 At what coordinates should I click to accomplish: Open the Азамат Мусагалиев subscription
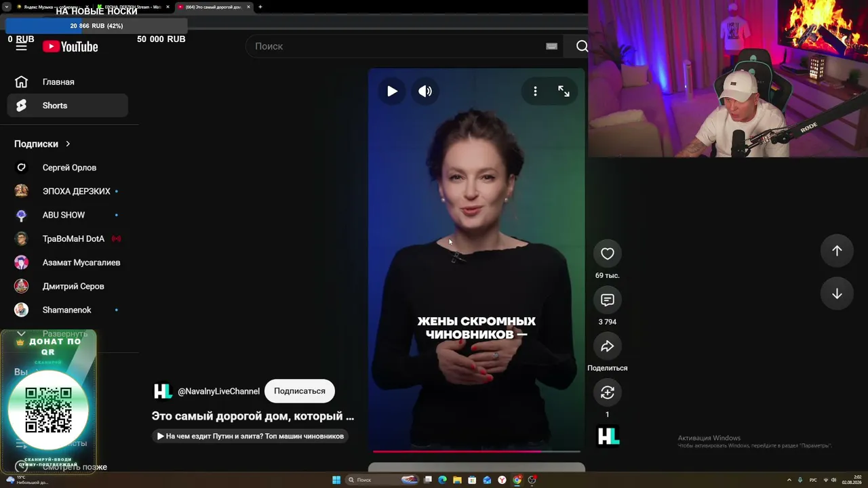coord(67,262)
